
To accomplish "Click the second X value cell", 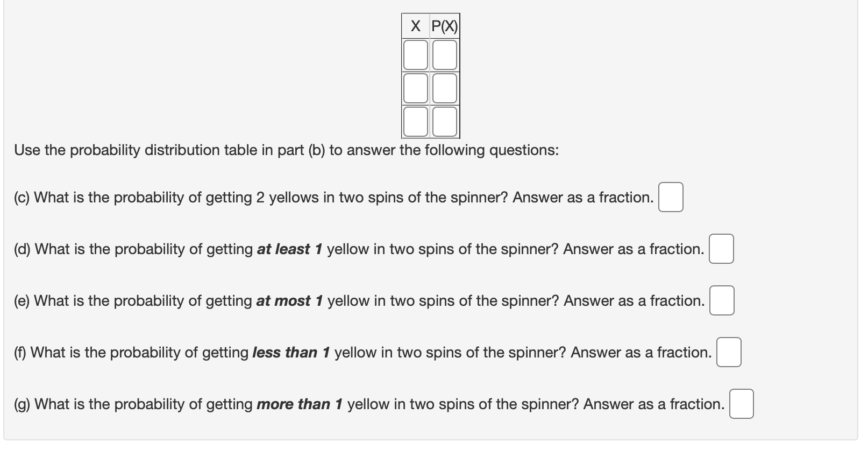I will (415, 87).
